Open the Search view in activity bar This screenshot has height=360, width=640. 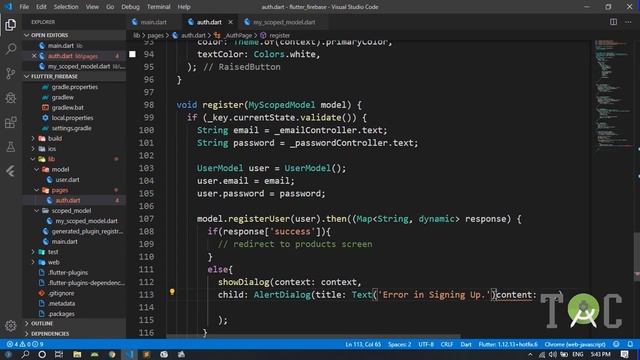click(11, 49)
